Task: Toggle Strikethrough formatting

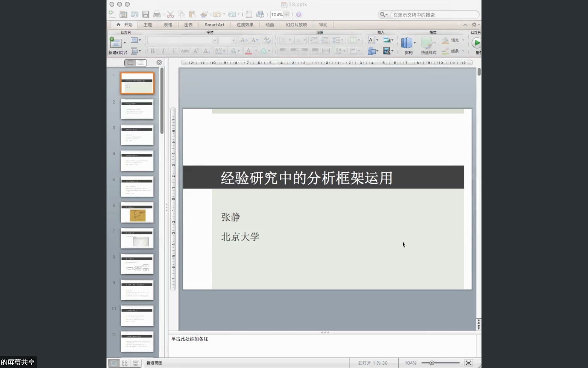Action: pyautogui.click(x=185, y=51)
